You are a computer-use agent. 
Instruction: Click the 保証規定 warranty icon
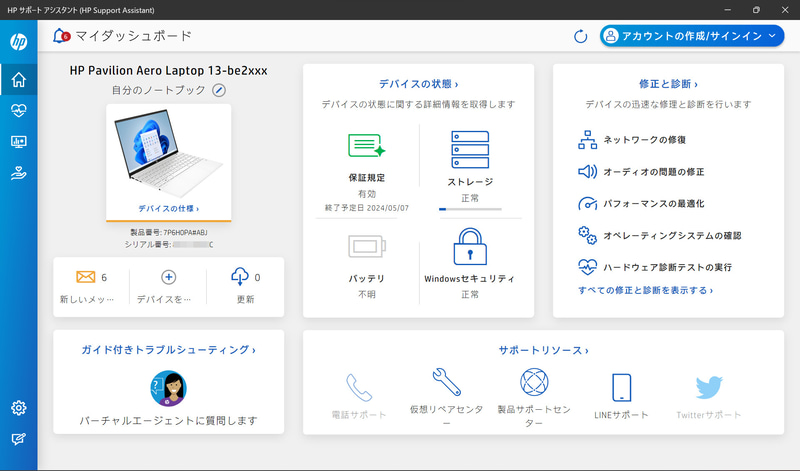pyautogui.click(x=366, y=145)
